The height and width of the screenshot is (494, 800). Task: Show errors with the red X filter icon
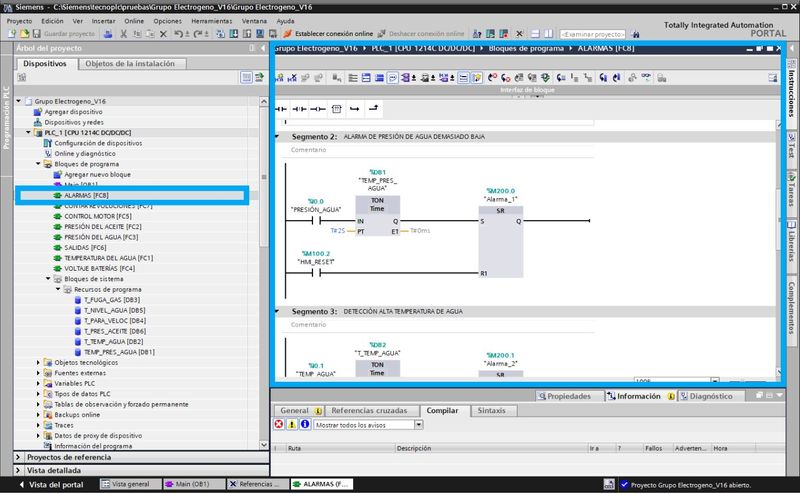click(x=279, y=425)
